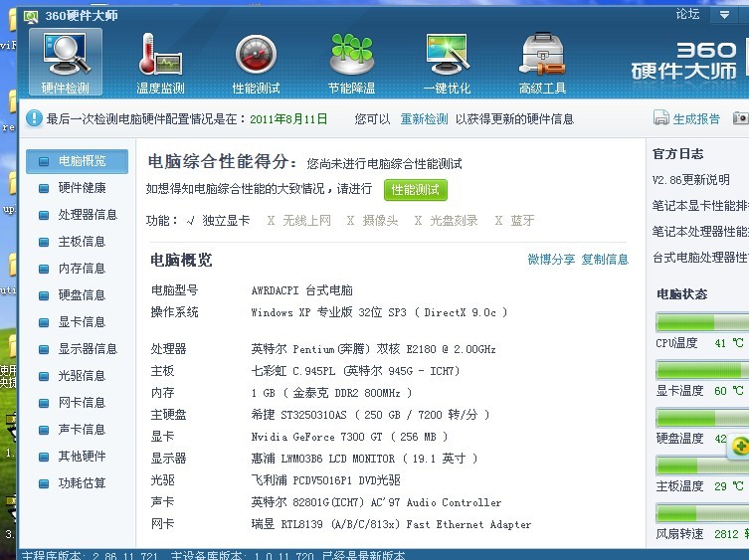The height and width of the screenshot is (560, 749).
Task: Click the Nvidia GeForce 7300 GT value
Action: (349, 437)
